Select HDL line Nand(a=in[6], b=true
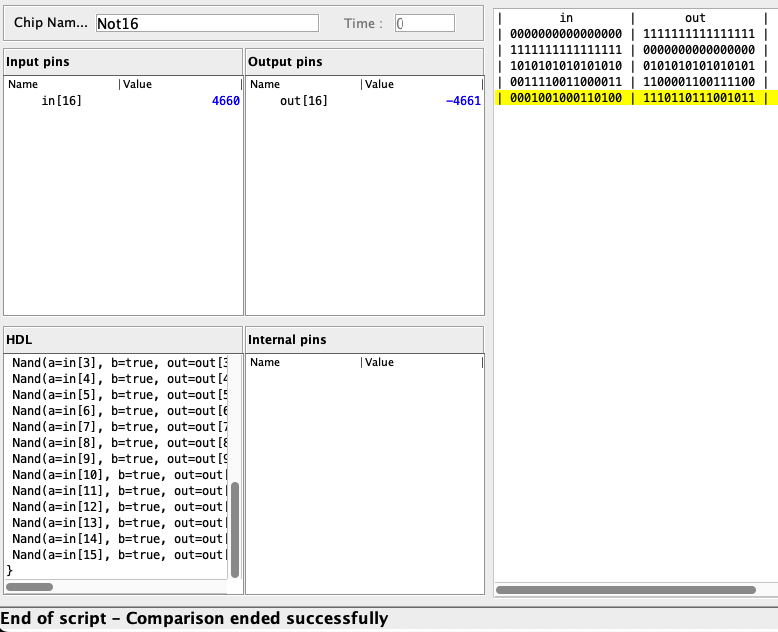Screen dimensions: 778x632 tap(120, 411)
